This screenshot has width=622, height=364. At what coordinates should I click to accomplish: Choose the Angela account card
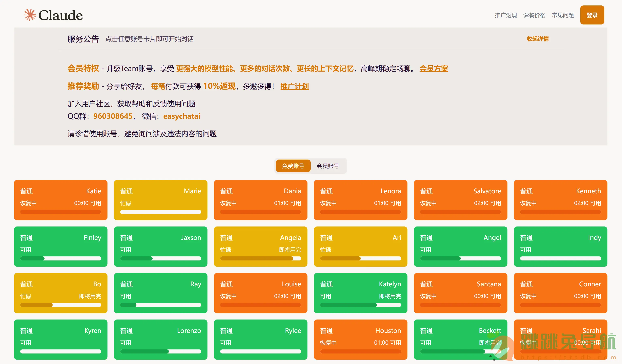pos(261,247)
